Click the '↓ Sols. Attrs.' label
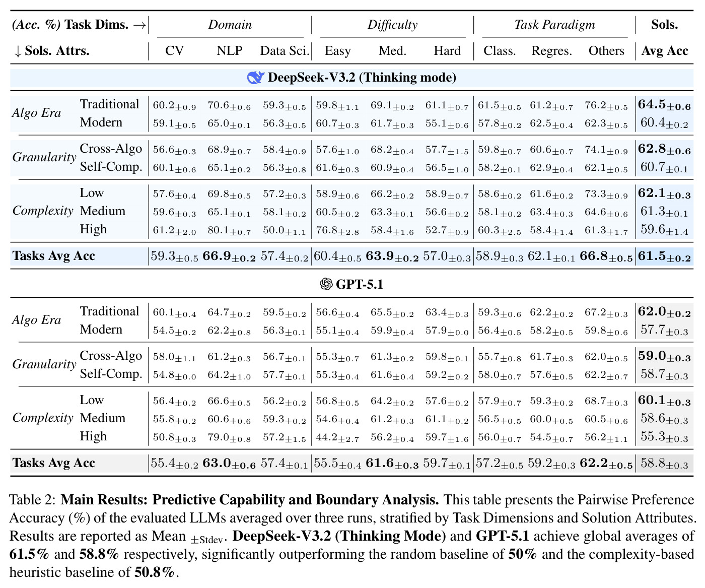 click(51, 51)
